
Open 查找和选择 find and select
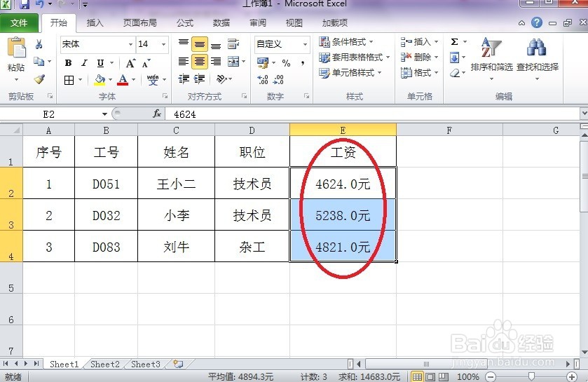coord(538,59)
